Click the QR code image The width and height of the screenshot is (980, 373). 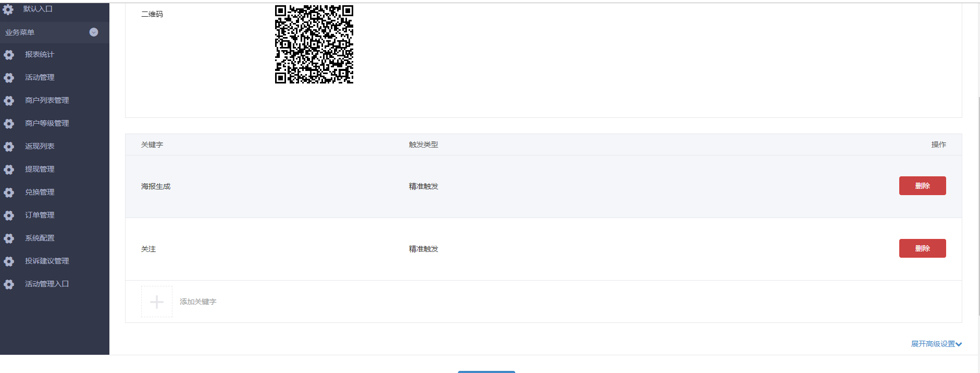point(314,44)
